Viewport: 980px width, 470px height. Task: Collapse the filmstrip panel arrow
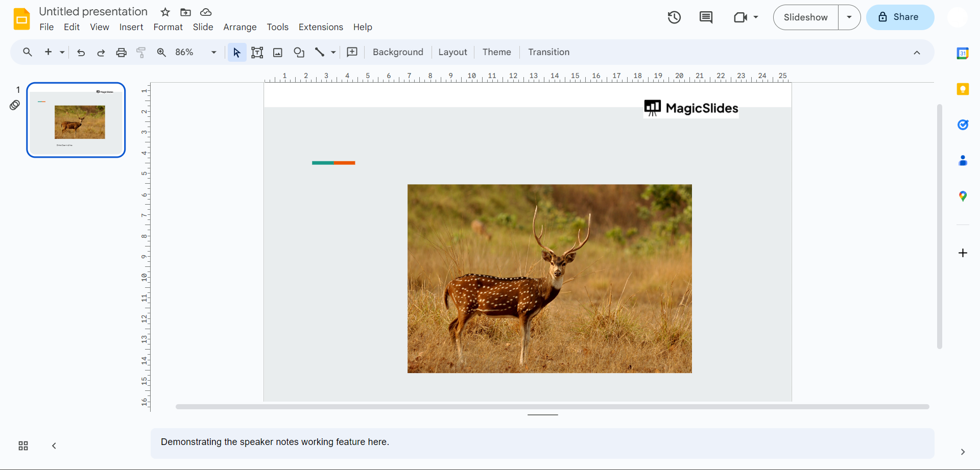pyautogui.click(x=54, y=446)
